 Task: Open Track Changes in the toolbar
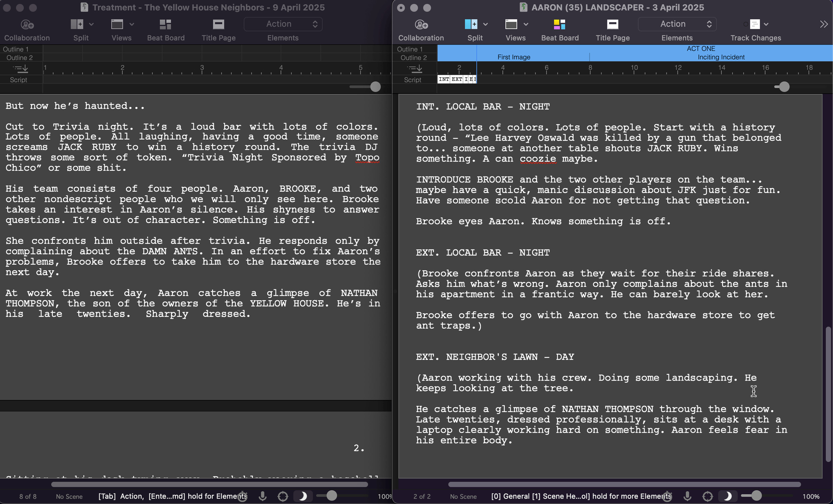point(755,25)
